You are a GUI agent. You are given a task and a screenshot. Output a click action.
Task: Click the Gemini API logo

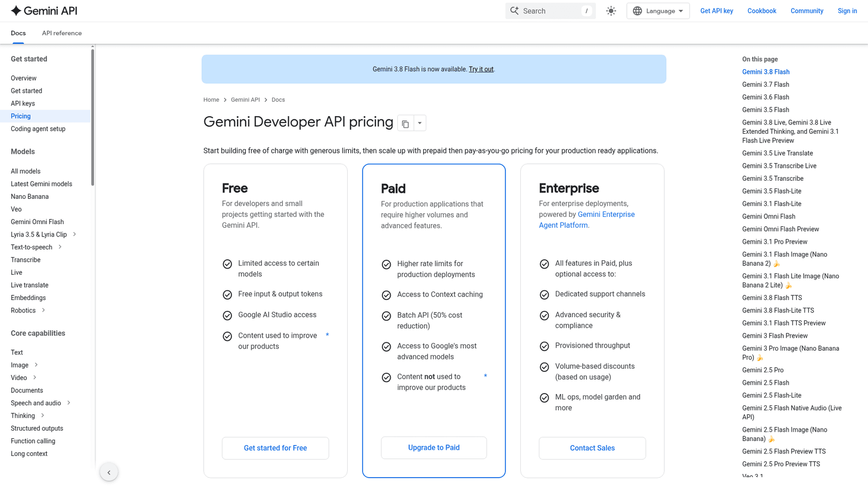tap(44, 11)
